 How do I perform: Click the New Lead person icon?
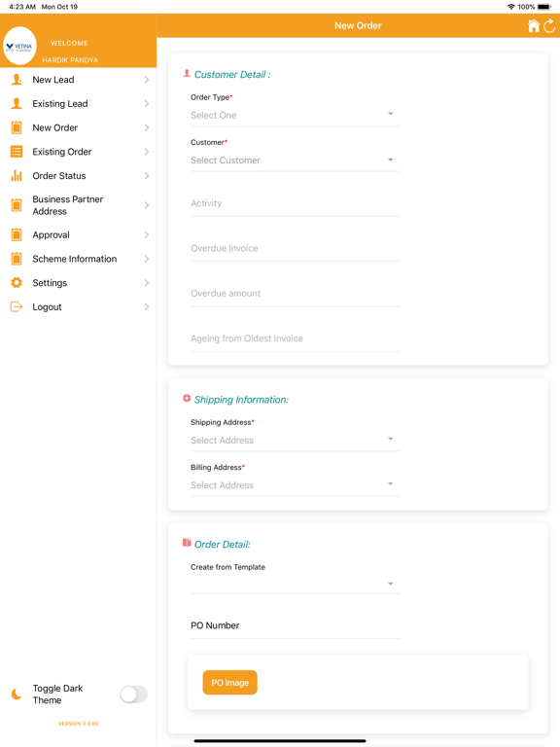17,80
